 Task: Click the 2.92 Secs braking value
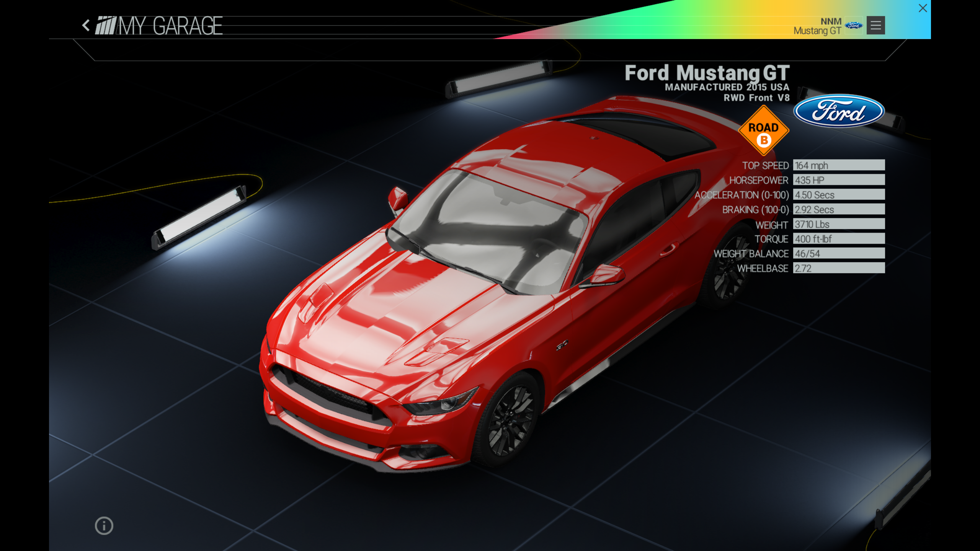(839, 209)
